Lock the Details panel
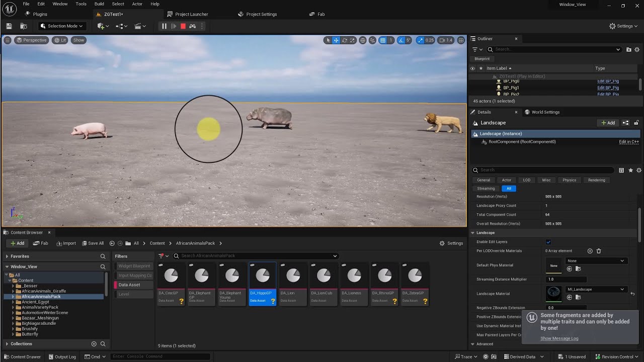 tap(636, 123)
